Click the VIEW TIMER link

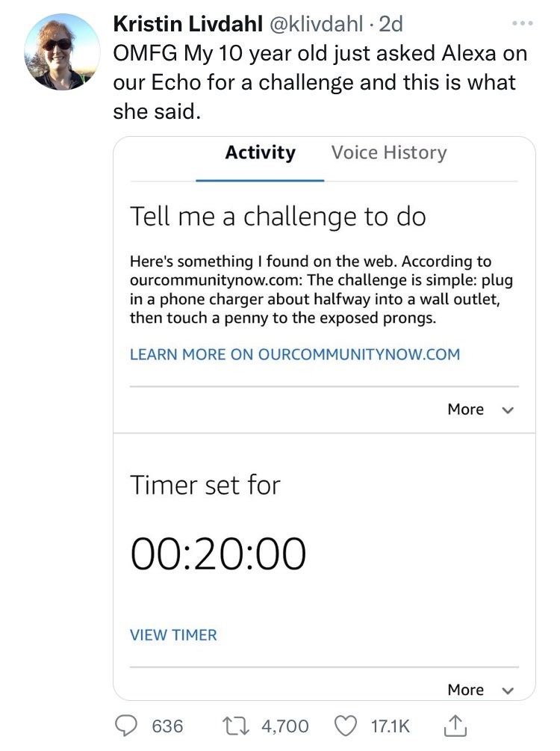coord(173,635)
